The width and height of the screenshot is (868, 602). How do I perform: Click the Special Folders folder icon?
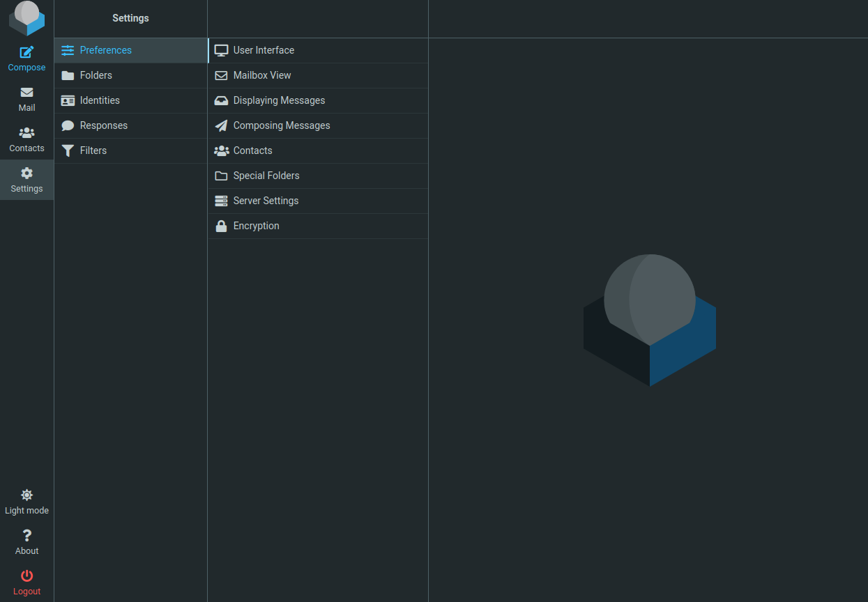pos(221,176)
